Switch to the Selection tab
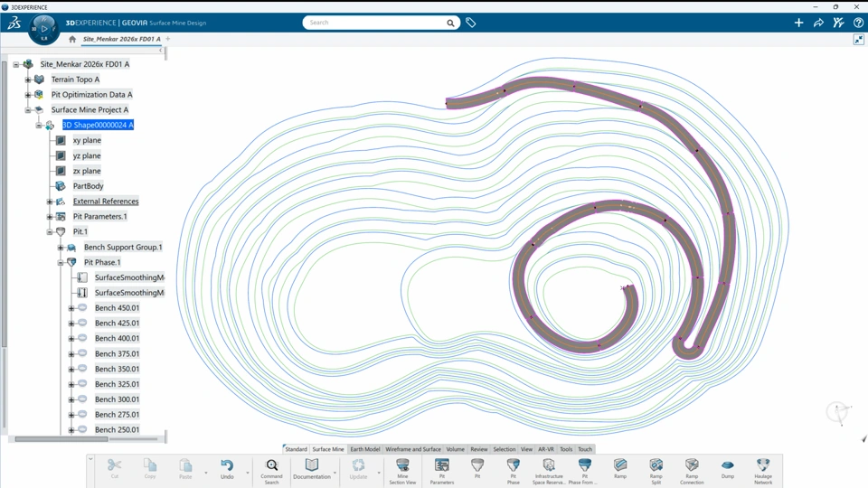Viewport: 868px width, 488px height. click(504, 449)
